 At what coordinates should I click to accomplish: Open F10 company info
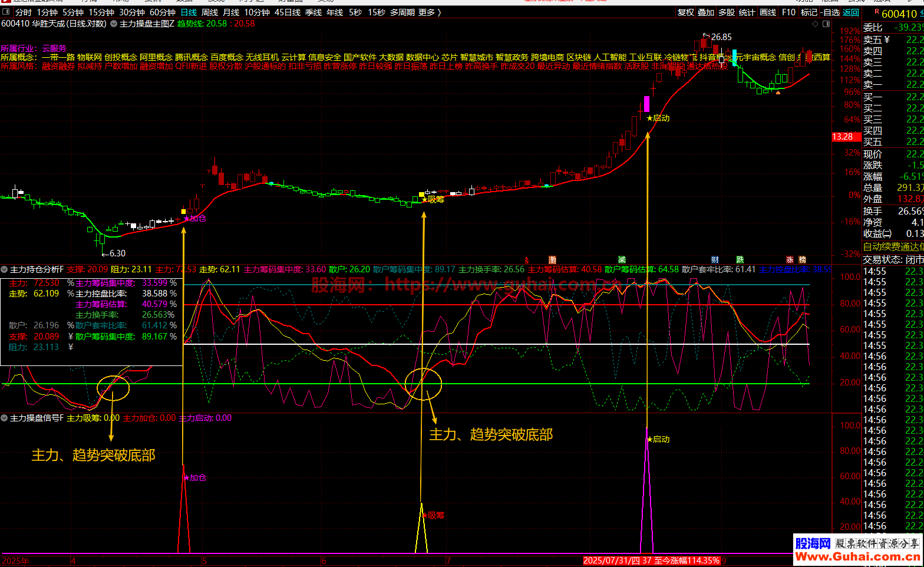(788, 12)
